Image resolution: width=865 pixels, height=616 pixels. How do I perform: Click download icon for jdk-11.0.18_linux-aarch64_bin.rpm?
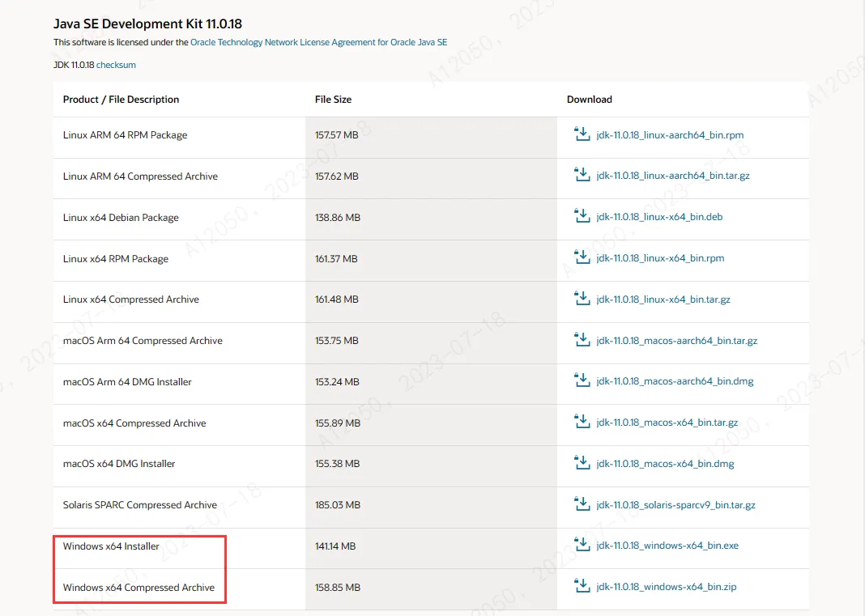tap(582, 134)
